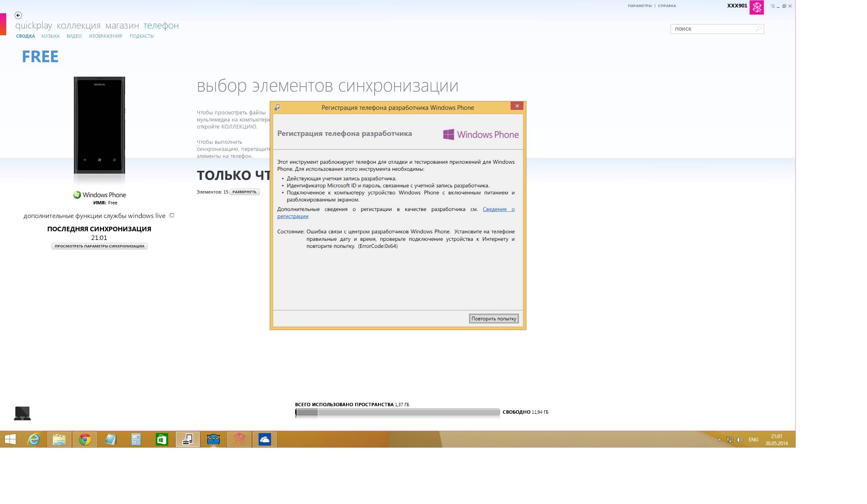
Task: Switch Zune to compact mode via the icon
Action: click(773, 6)
